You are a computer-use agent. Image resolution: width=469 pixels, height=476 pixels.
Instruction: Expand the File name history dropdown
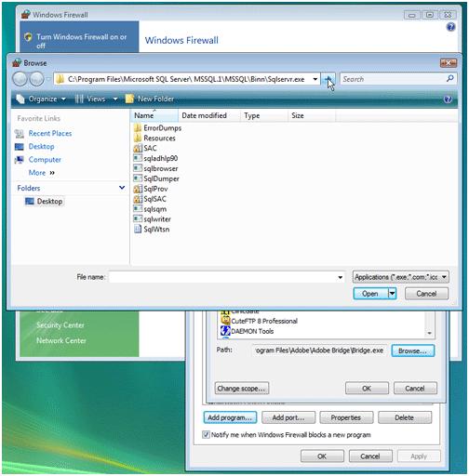click(341, 277)
